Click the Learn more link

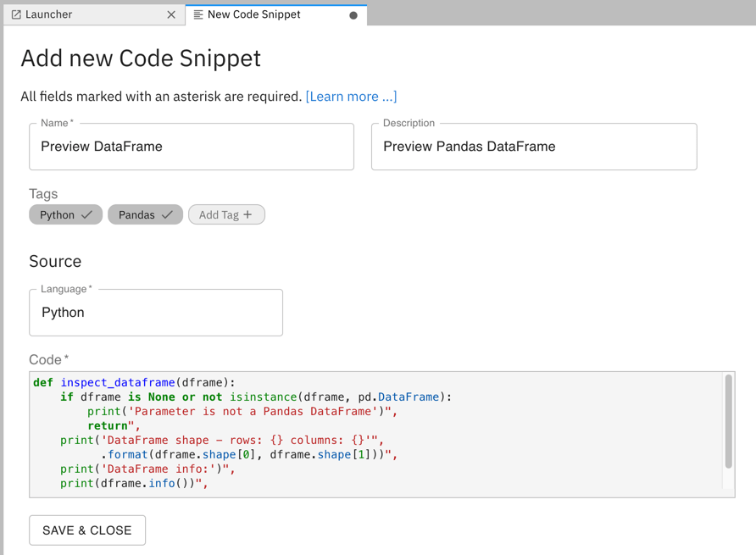(351, 96)
